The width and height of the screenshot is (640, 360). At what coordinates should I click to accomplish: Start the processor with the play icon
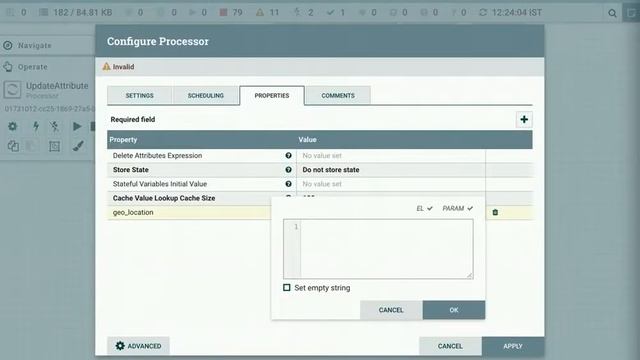click(x=77, y=126)
